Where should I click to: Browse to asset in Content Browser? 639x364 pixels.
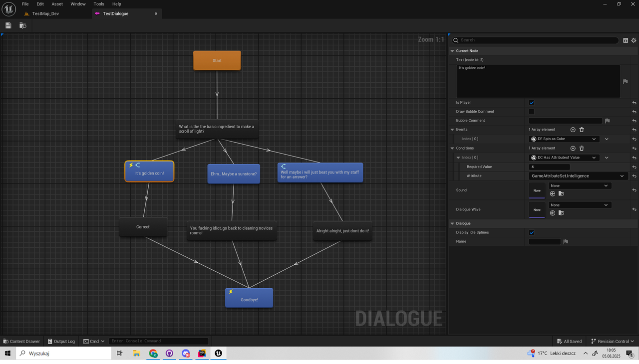(22, 25)
